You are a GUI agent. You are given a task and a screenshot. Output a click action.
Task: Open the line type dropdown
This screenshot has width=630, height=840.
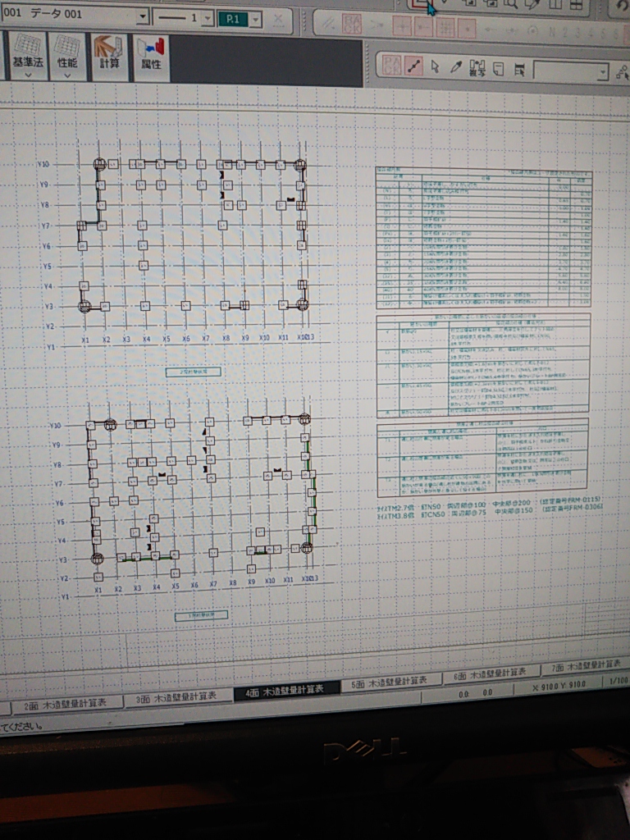208,18
